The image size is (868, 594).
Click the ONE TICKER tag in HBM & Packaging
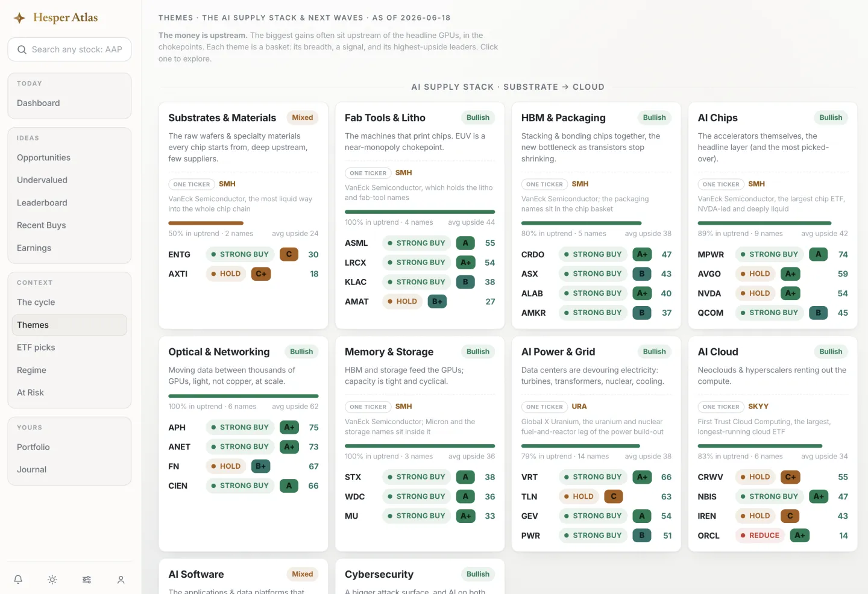[x=544, y=184]
